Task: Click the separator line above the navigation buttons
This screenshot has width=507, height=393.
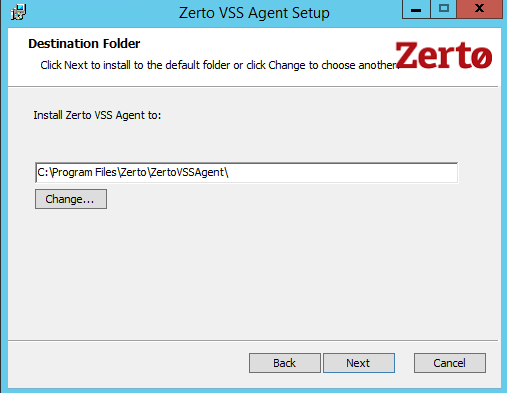Action: coord(253,340)
